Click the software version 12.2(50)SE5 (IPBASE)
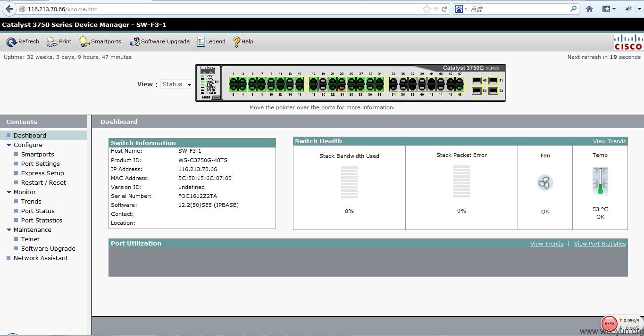Image resolution: width=644 pixels, height=336 pixels. tap(209, 205)
